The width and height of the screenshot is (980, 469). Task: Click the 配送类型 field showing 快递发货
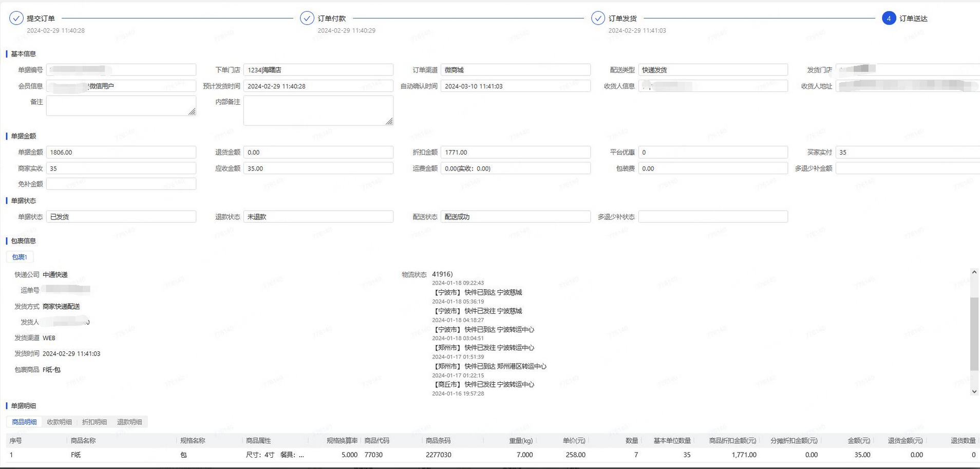coord(712,70)
